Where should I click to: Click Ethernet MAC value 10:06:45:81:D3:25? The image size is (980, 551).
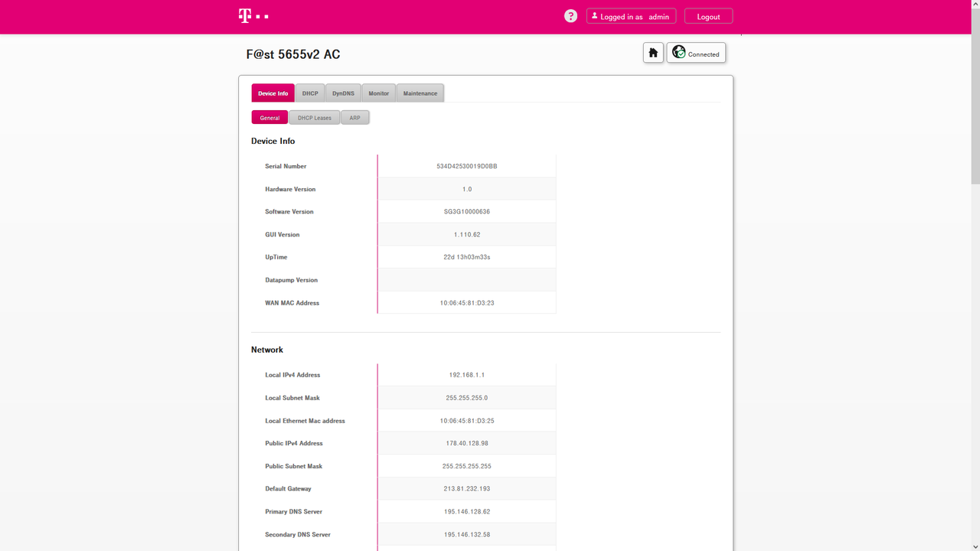point(467,421)
